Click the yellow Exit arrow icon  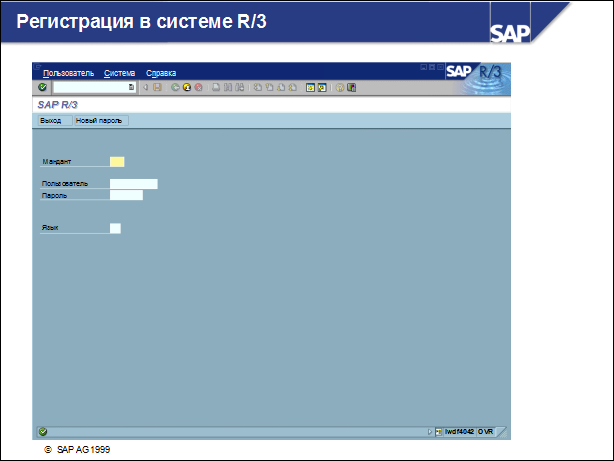click(x=187, y=88)
